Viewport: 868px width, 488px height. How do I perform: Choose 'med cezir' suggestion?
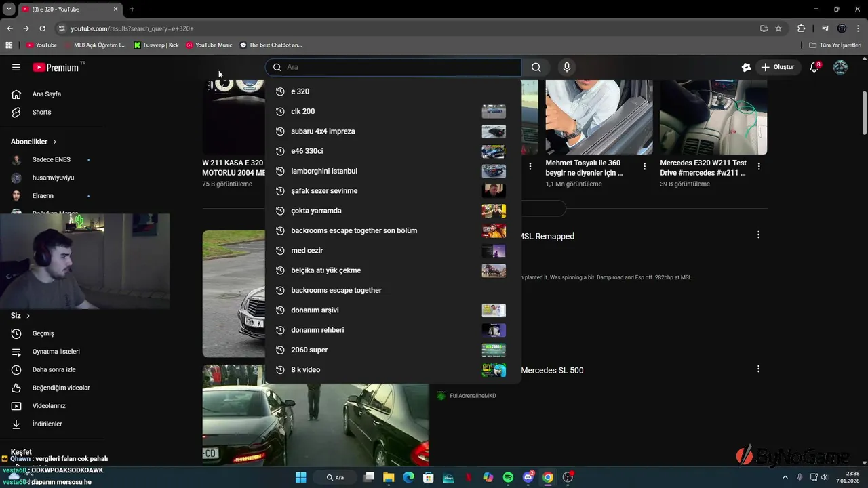pos(393,250)
